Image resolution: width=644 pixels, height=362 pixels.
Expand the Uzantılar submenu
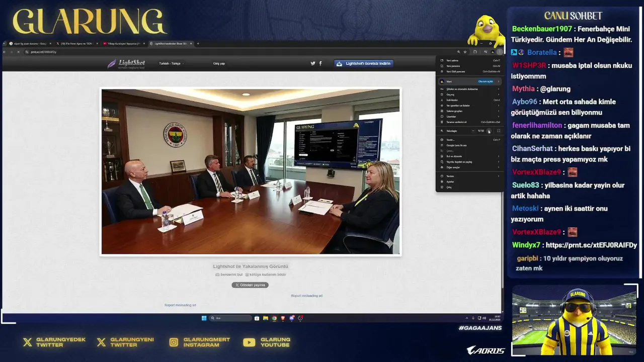coord(469,117)
